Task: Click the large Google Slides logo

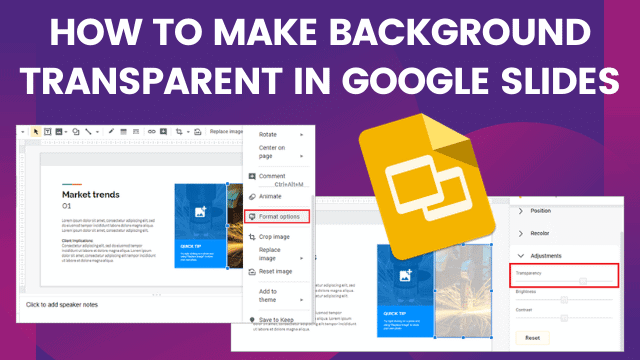Action: coord(427,186)
